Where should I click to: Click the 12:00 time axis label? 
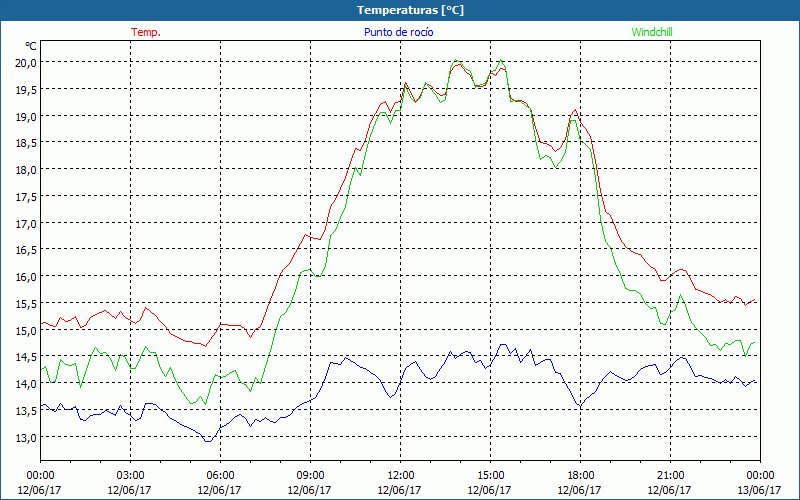[400, 475]
